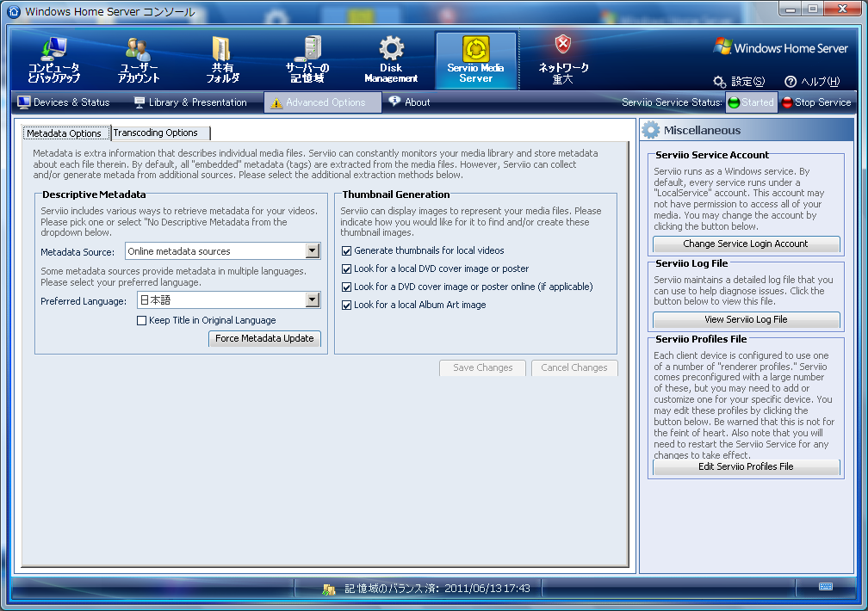
Task: Open the Server Storage icon
Action: (x=307, y=50)
